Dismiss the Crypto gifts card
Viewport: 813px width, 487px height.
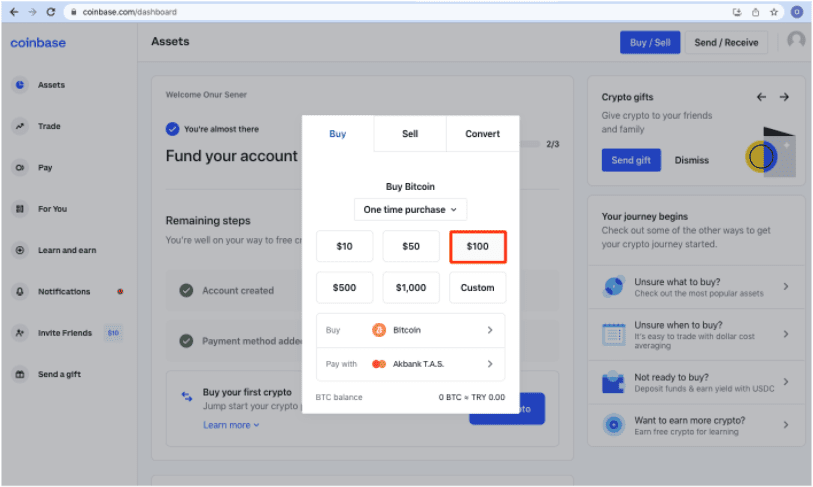[692, 160]
